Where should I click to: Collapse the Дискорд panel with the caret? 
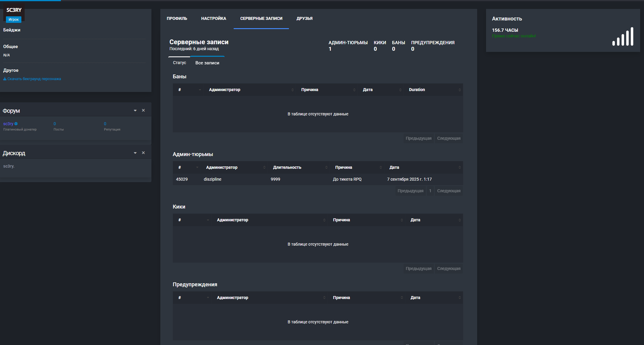click(x=135, y=153)
